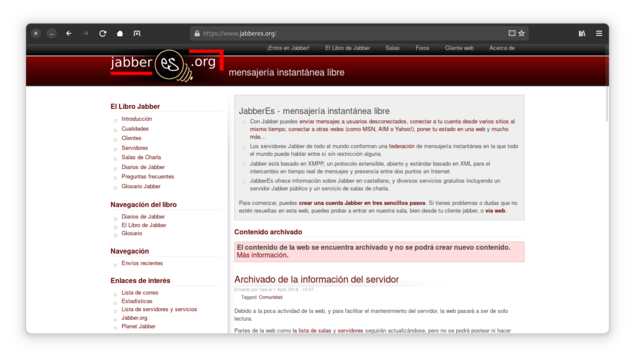635x362 pixels.
Task: Click 'crear una cuenta Jabber en tres sencillos pasos'
Action: click(x=362, y=203)
